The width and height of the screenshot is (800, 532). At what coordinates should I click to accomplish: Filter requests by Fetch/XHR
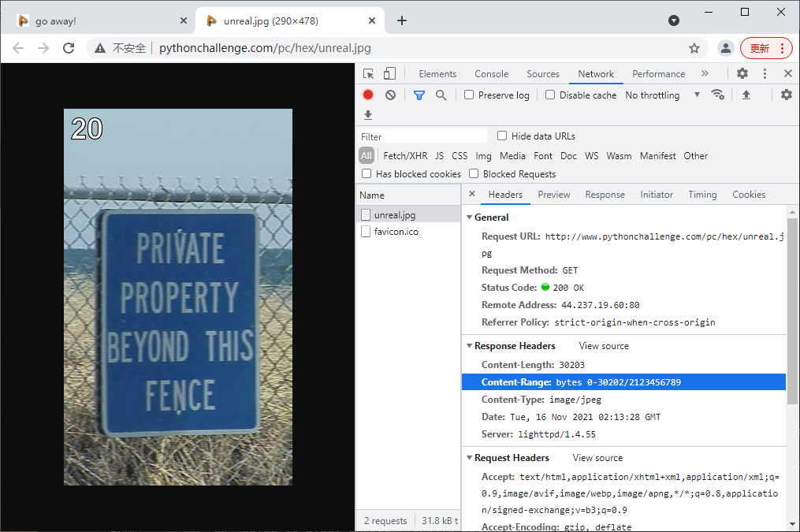pyautogui.click(x=405, y=155)
